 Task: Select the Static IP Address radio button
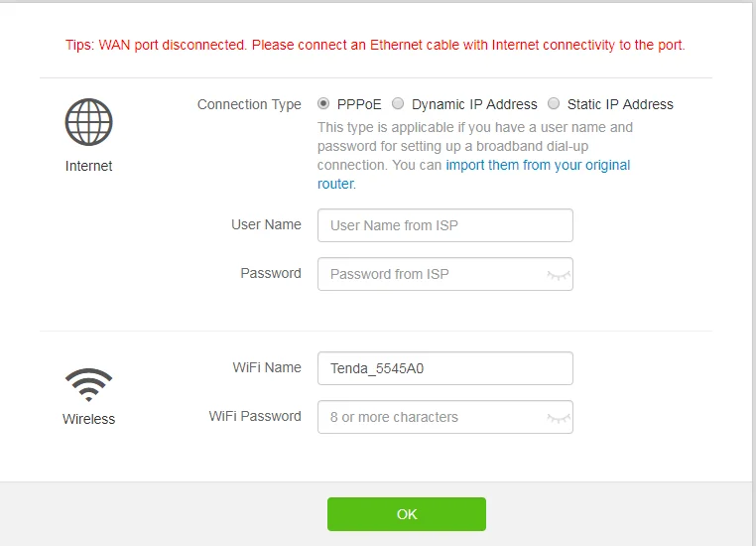[x=554, y=104]
